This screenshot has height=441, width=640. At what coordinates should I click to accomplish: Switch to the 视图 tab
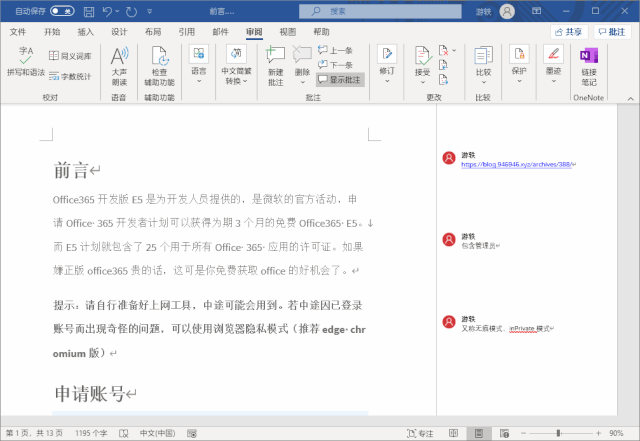(288, 32)
